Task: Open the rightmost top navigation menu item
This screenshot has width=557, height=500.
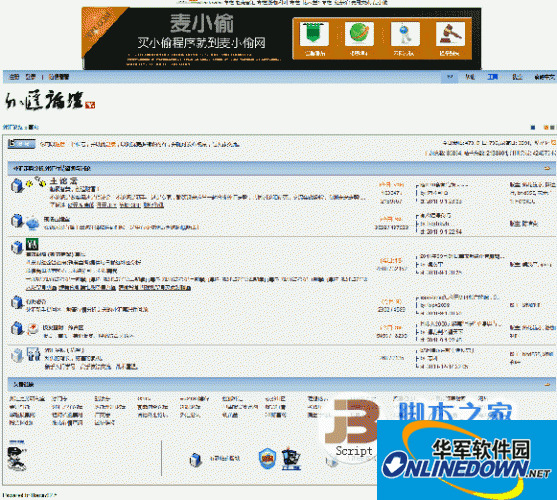Action: pos(545,77)
